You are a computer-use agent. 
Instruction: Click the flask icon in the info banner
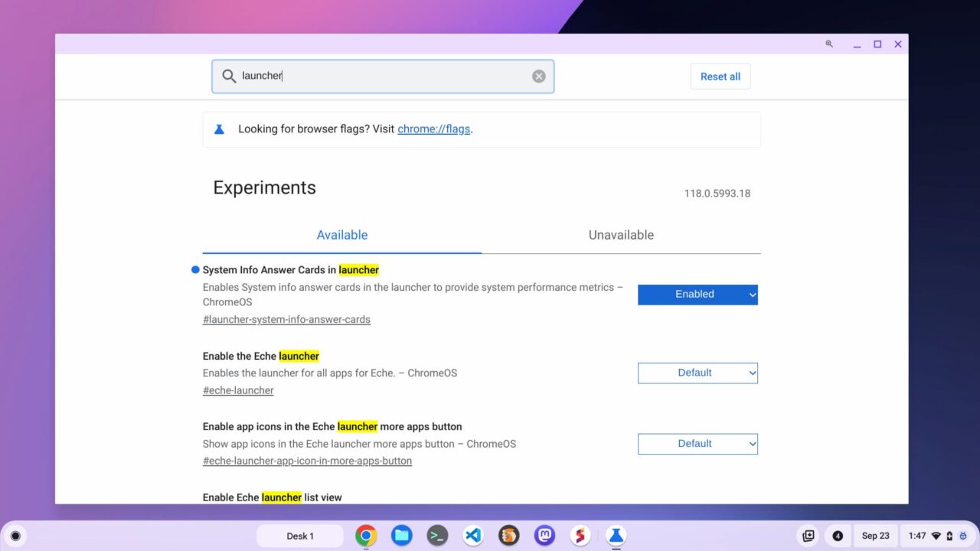[x=219, y=129]
